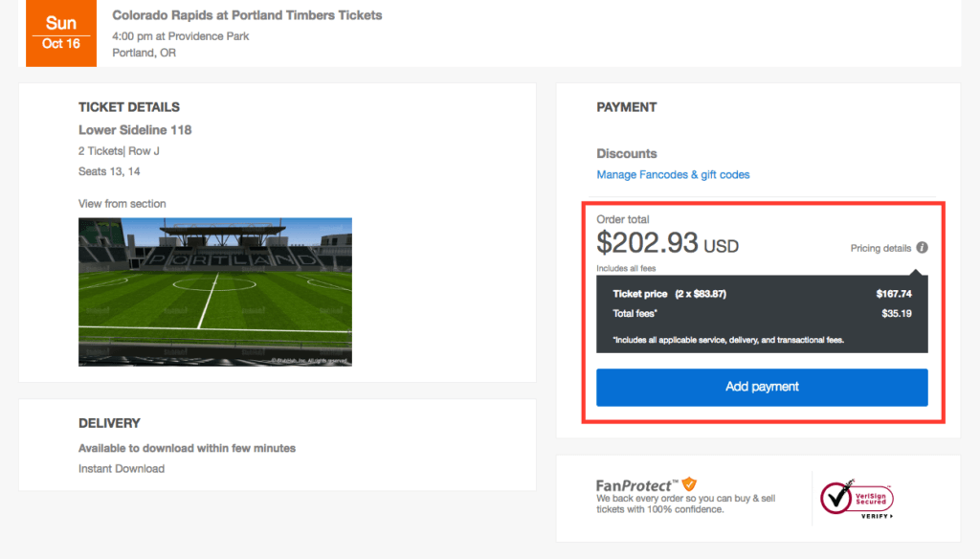Click the Total fees row

(x=762, y=314)
